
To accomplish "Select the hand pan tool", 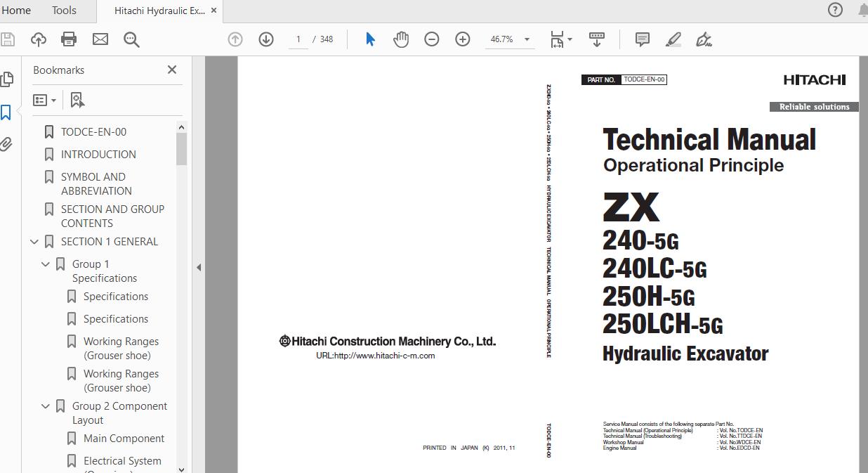I will coord(401,39).
